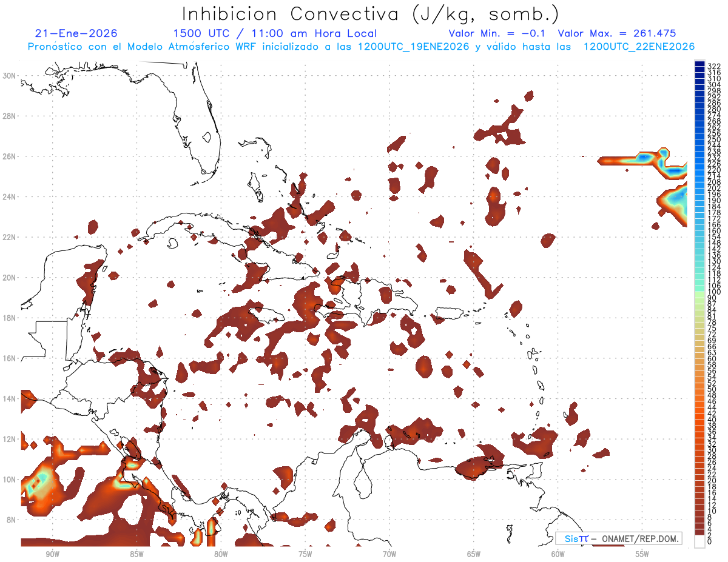The height and width of the screenshot is (562, 728).
Task: Click the '26N' latitude label
Action: 9,156
